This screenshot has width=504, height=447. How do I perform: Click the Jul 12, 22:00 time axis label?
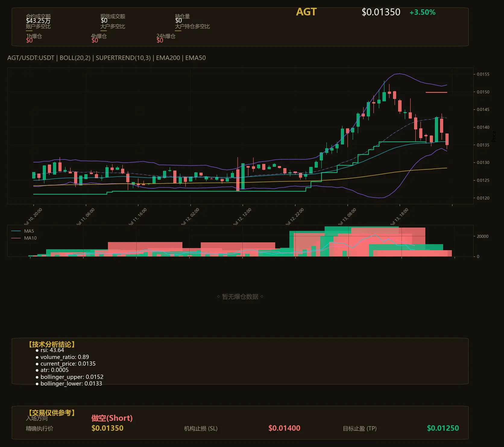[x=294, y=216]
